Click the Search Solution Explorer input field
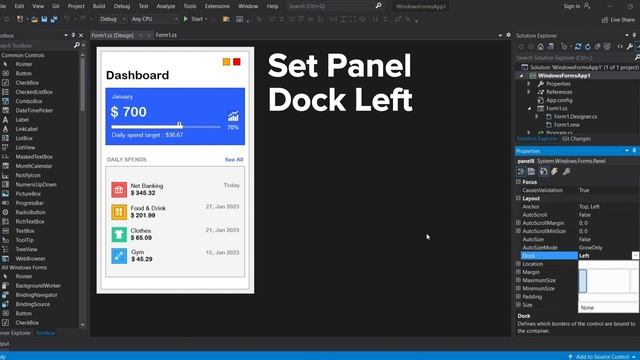 (575, 58)
